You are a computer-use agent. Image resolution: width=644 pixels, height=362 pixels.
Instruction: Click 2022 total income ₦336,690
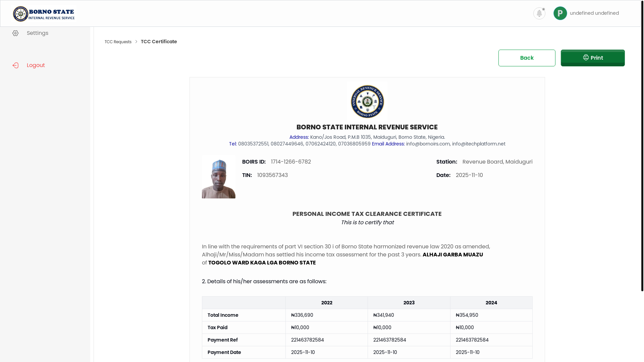click(x=302, y=315)
